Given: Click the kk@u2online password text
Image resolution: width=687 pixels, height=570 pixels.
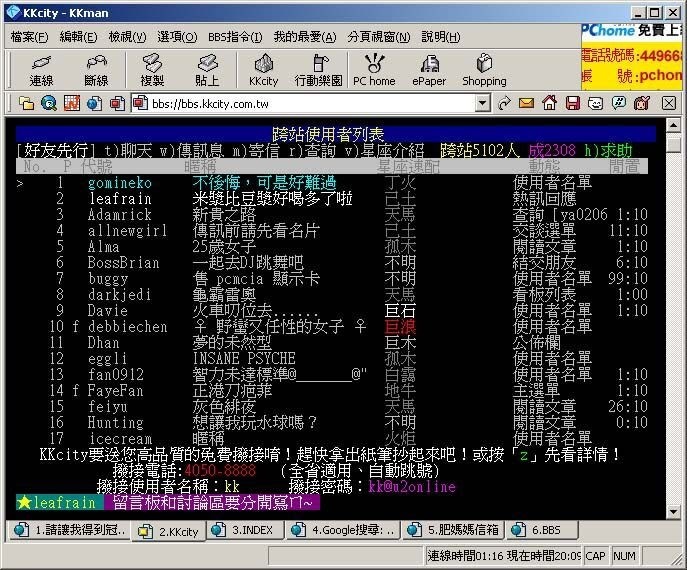Looking at the screenshot, I should click(x=412, y=486).
